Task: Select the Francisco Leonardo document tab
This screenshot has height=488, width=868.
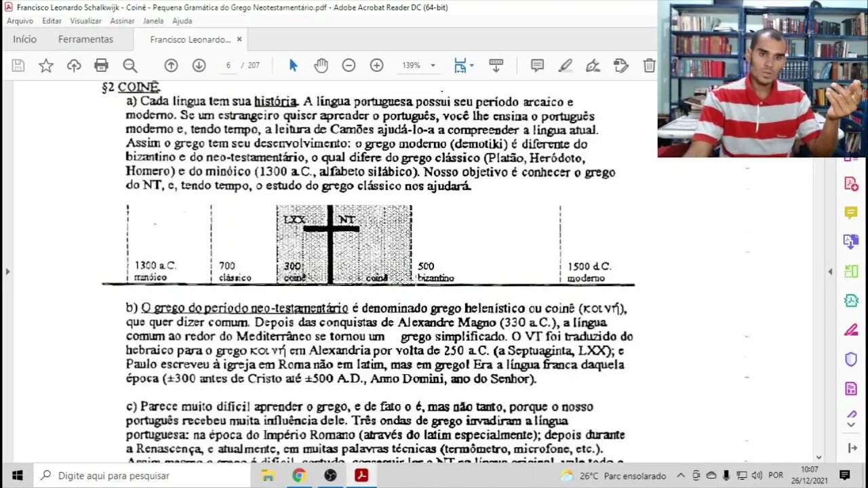Action: 191,40
